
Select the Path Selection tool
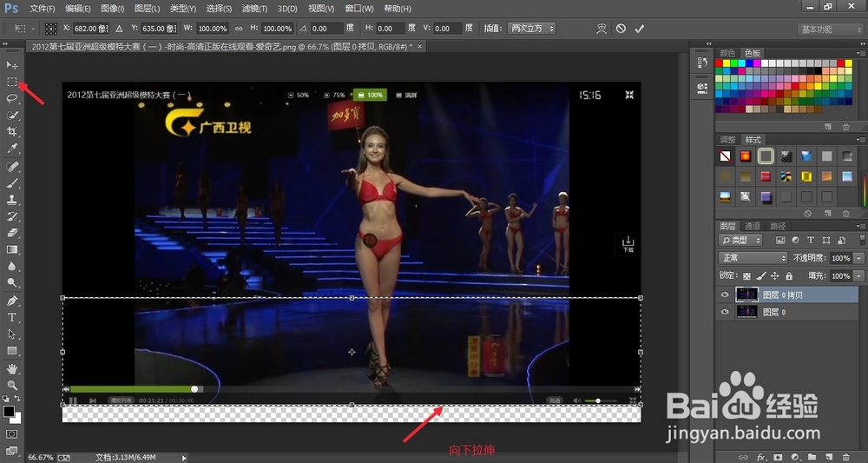click(11, 334)
